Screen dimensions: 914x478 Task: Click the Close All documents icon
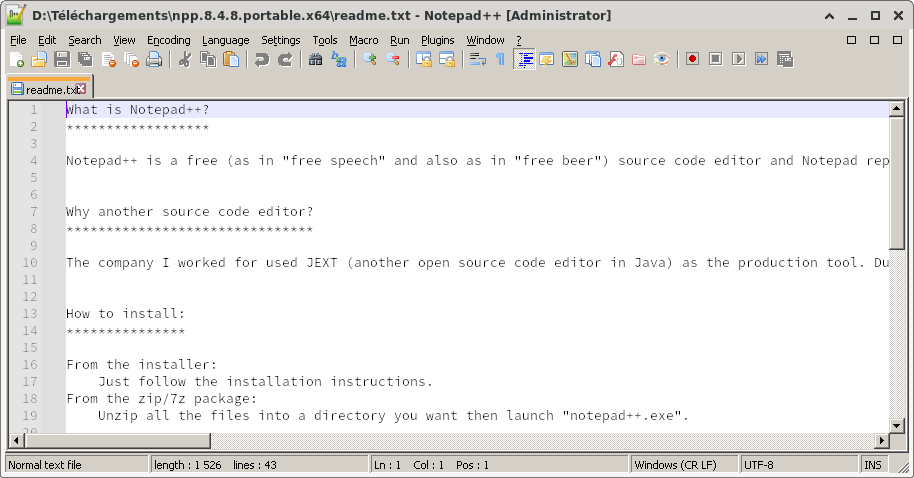point(132,59)
